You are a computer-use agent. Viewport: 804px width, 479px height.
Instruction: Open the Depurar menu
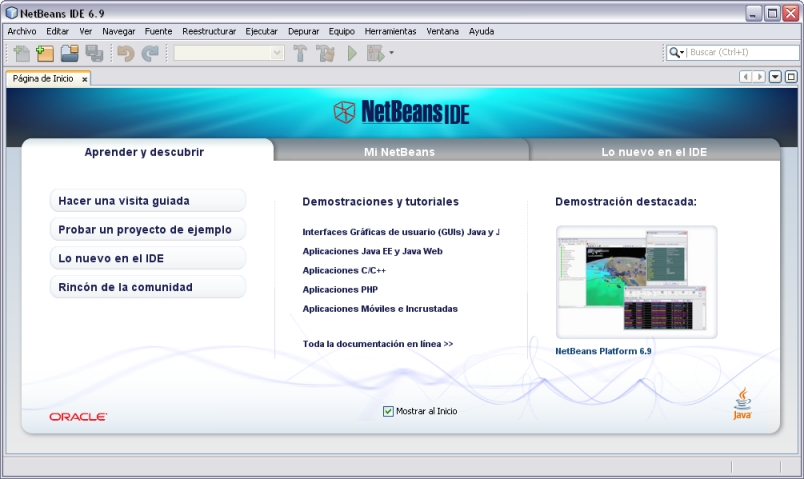[x=303, y=31]
